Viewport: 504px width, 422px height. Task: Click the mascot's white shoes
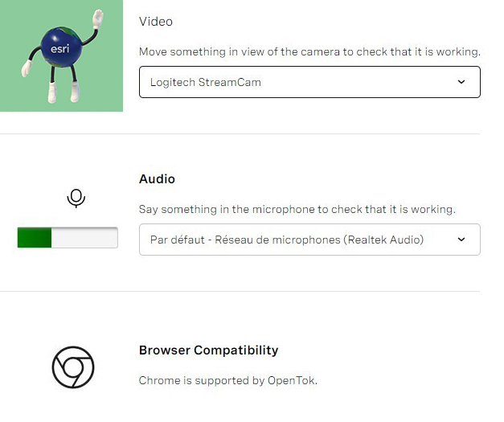pyautogui.click(x=64, y=96)
